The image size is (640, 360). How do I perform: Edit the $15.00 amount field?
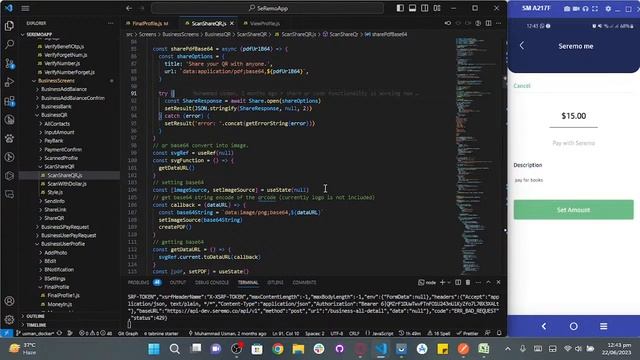point(573,116)
